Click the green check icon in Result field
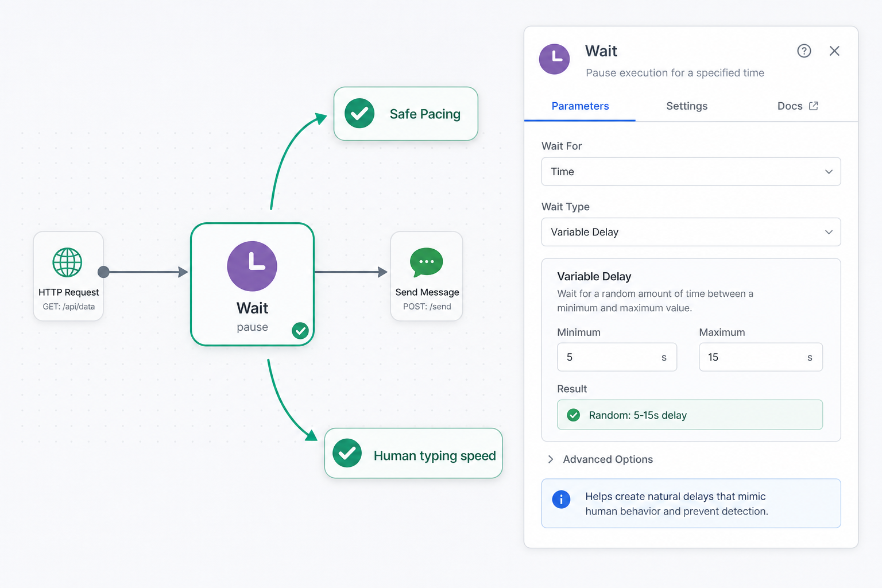882x588 pixels. coord(573,415)
